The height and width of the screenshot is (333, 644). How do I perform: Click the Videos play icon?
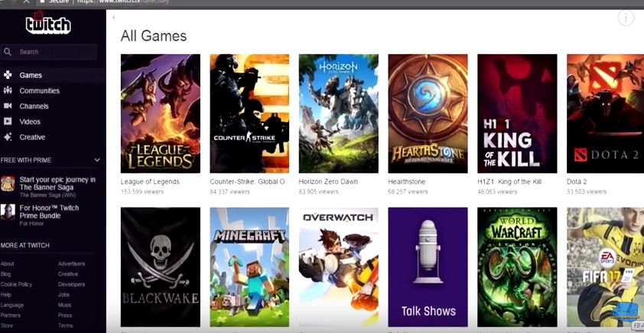click(8, 121)
